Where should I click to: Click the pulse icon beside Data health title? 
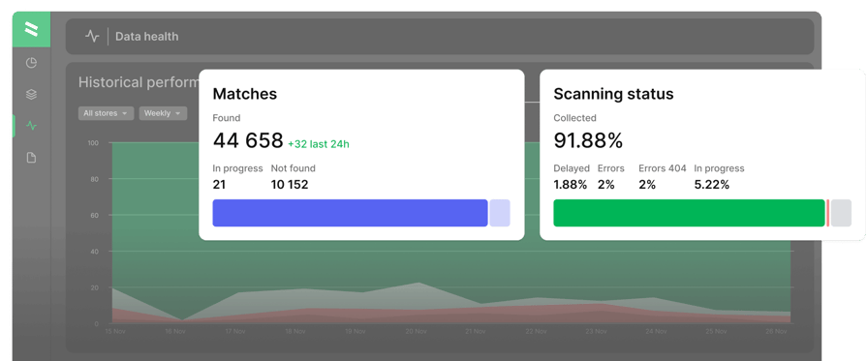pyautogui.click(x=92, y=37)
